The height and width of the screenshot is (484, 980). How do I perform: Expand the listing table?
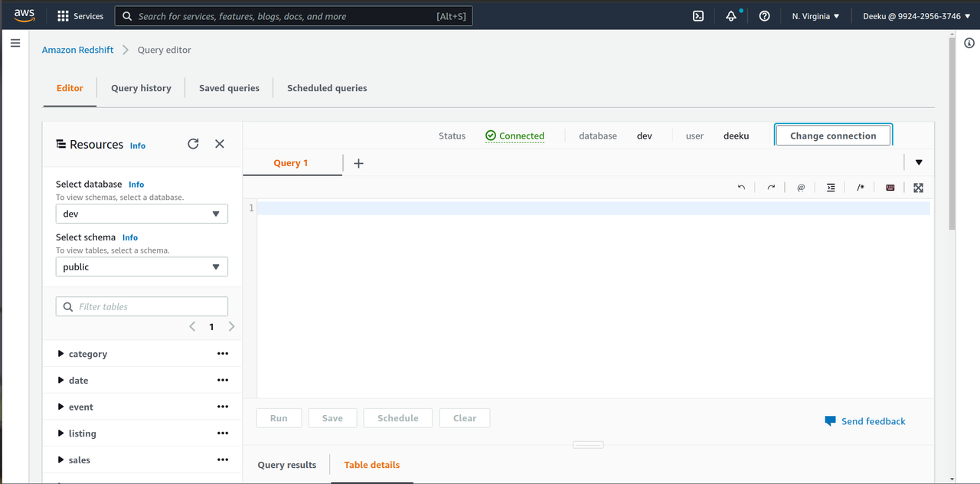pyautogui.click(x=61, y=433)
